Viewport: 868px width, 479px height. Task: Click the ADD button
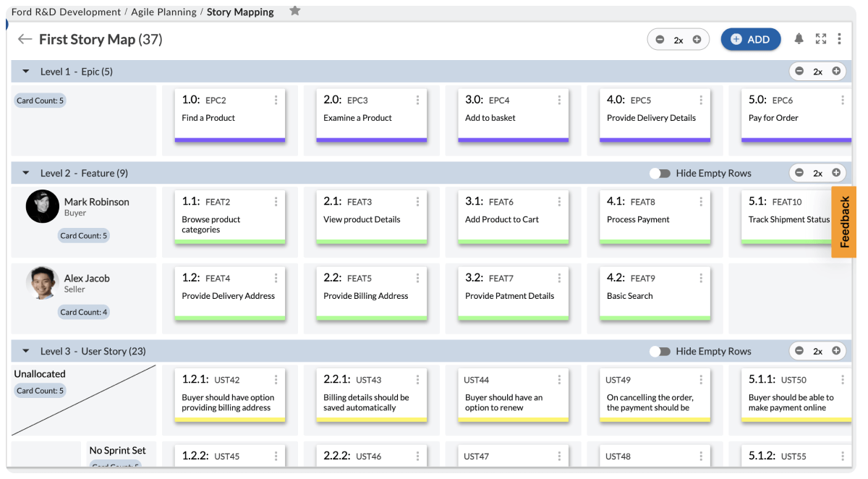[750, 40]
